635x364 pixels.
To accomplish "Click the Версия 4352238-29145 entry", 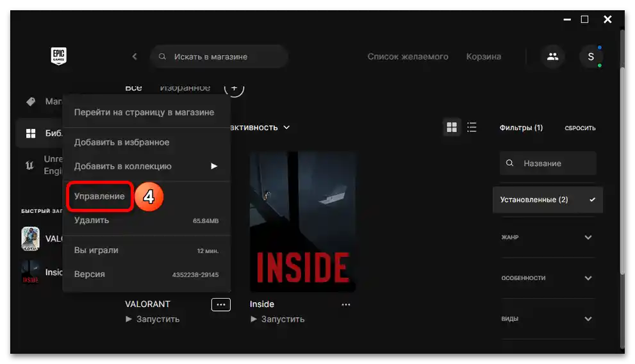I will 146,274.
